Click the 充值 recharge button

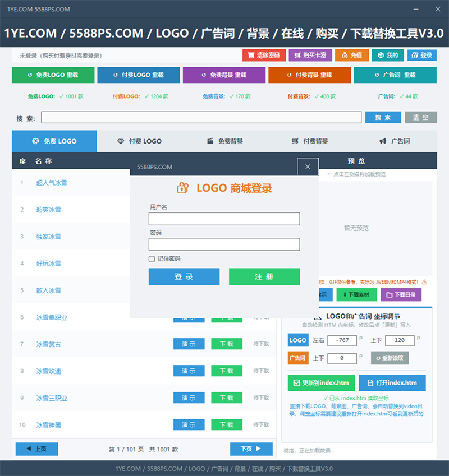tap(352, 56)
